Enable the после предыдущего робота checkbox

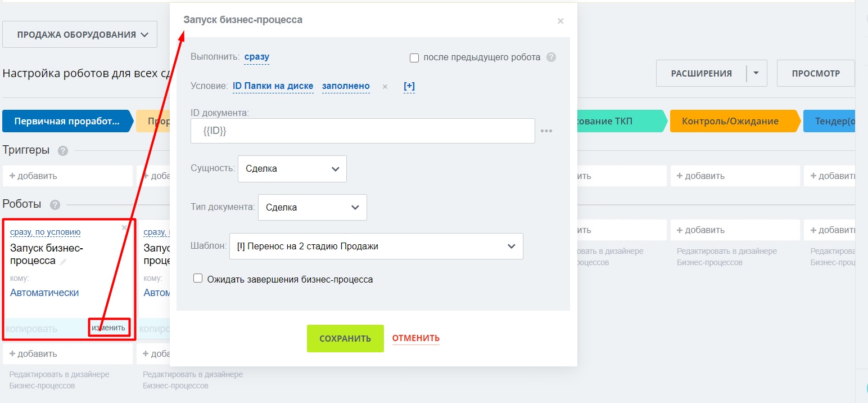(415, 57)
